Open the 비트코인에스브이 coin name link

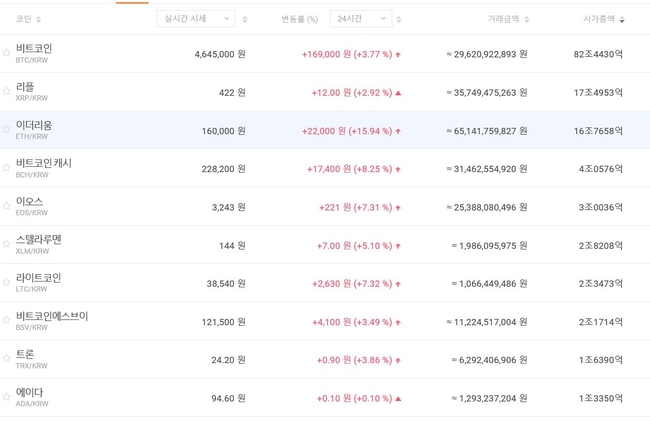click(52, 316)
